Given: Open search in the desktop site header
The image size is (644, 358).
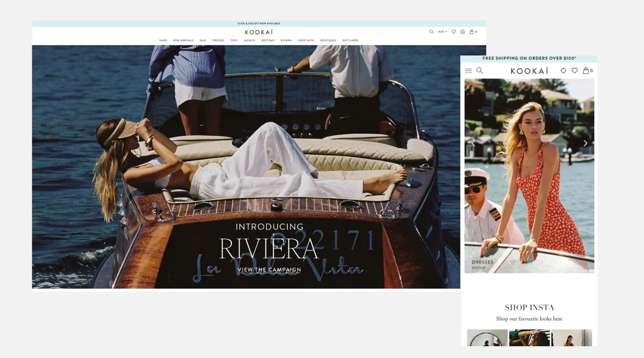Looking at the screenshot, I should click(431, 32).
